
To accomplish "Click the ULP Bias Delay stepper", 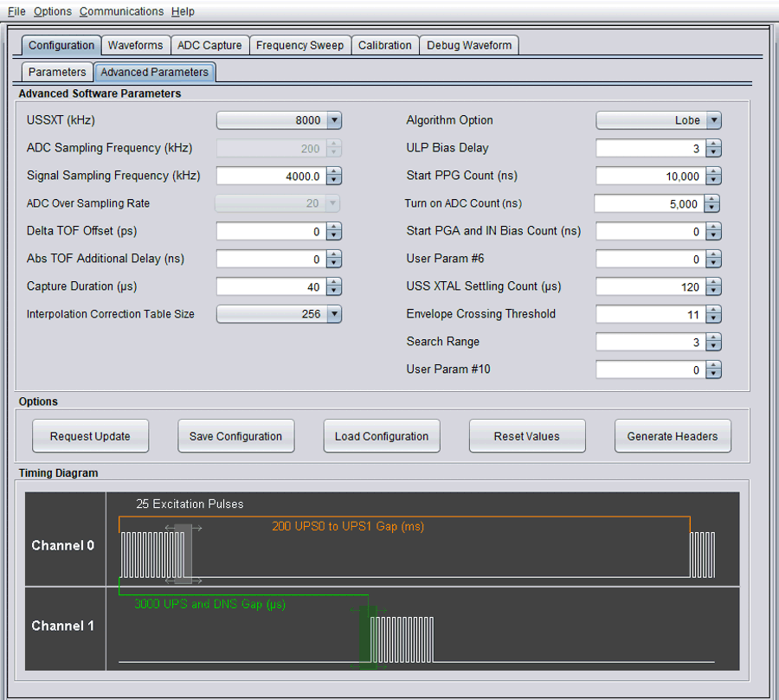I will tap(713, 149).
